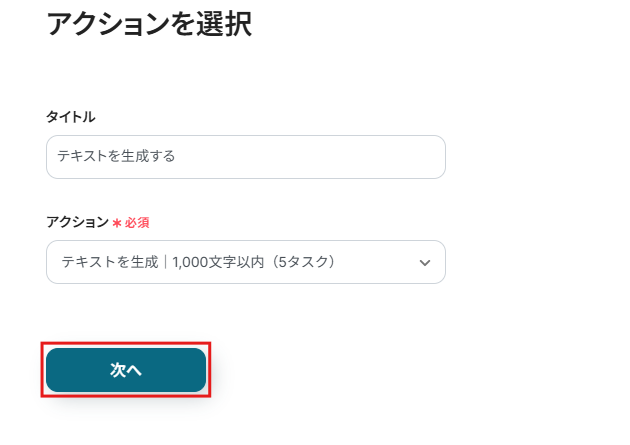Open the アクション dropdown
Screen dimensions: 630x445
pyautogui.click(x=245, y=262)
